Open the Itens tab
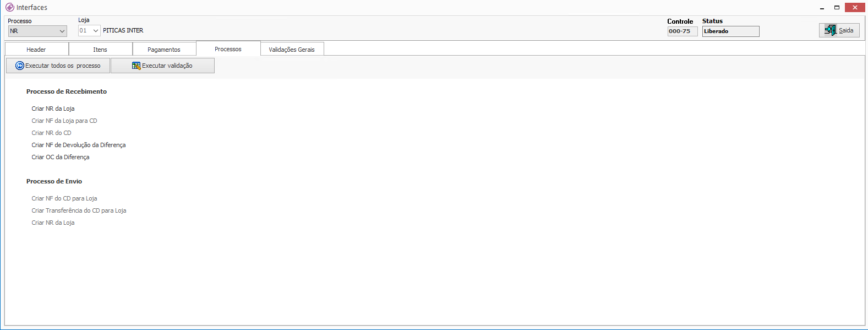Screen dimensions: 868x330 (100, 50)
